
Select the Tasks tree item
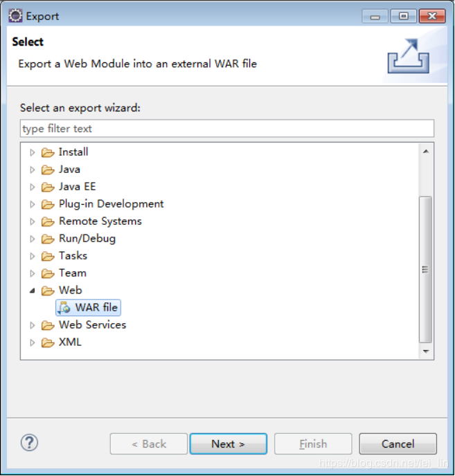coord(73,256)
